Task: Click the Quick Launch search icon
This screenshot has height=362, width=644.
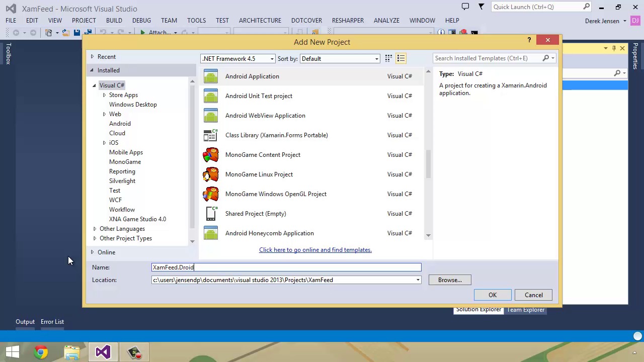Action: [587, 7]
